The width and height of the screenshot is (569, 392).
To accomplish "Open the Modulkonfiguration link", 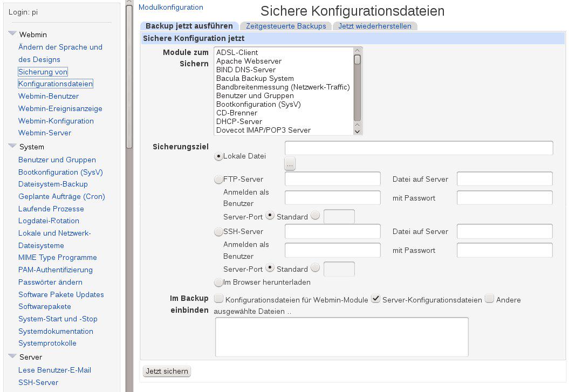I will [x=171, y=8].
